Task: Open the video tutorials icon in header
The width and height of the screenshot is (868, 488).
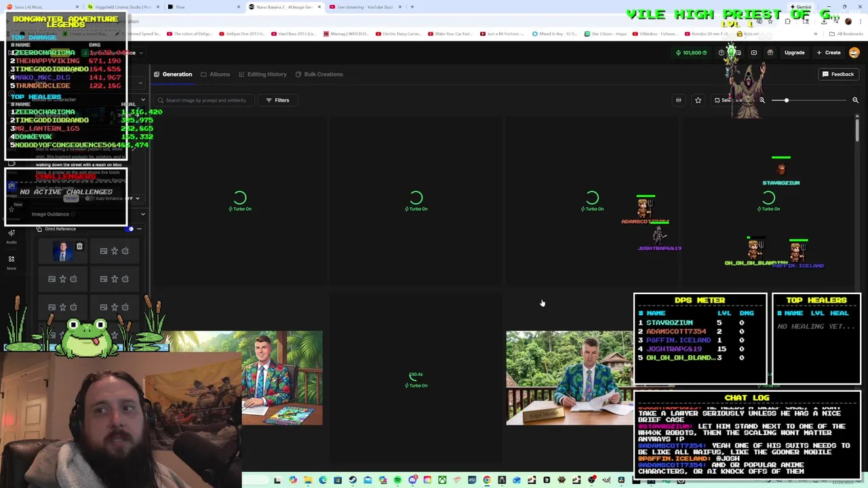Action: point(753,52)
